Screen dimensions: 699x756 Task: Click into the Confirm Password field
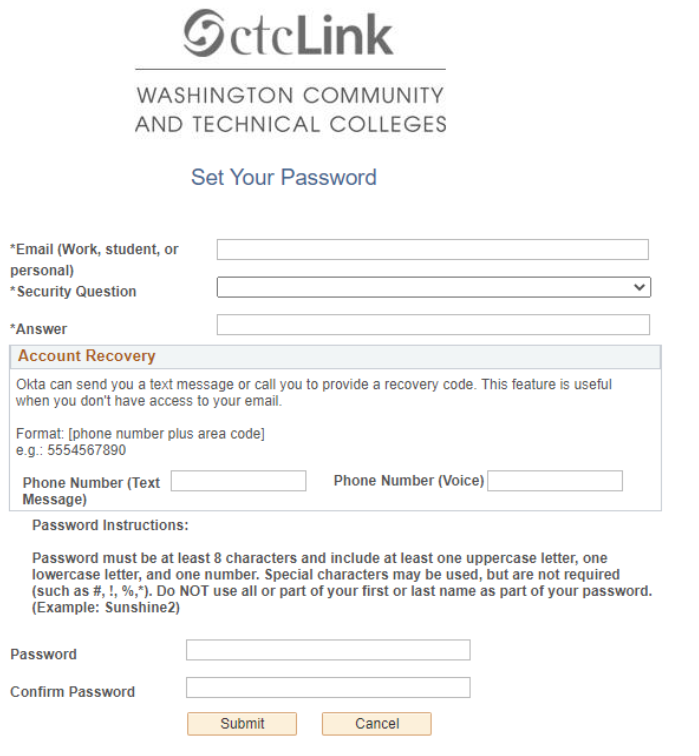click(327, 688)
